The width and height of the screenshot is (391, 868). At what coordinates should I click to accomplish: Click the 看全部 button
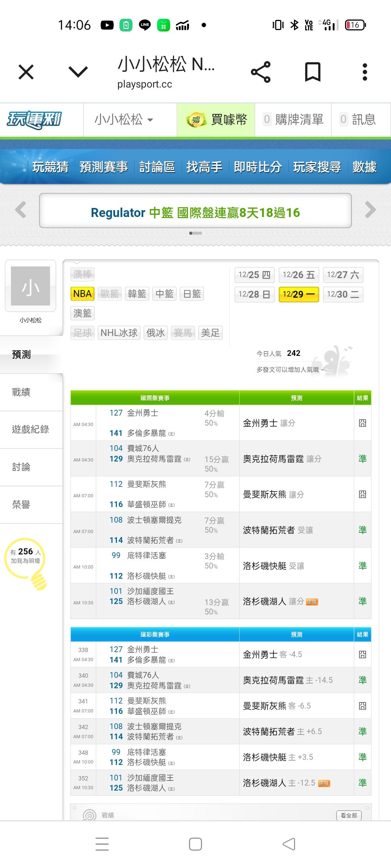[x=349, y=815]
